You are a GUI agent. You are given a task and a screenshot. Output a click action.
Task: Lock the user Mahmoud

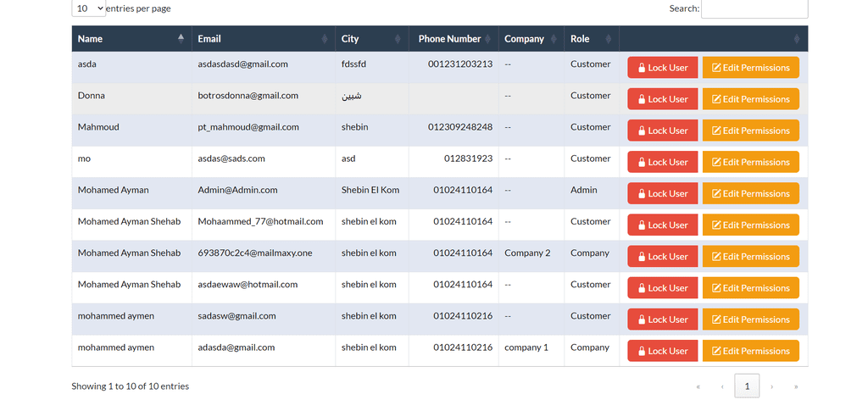tap(662, 131)
